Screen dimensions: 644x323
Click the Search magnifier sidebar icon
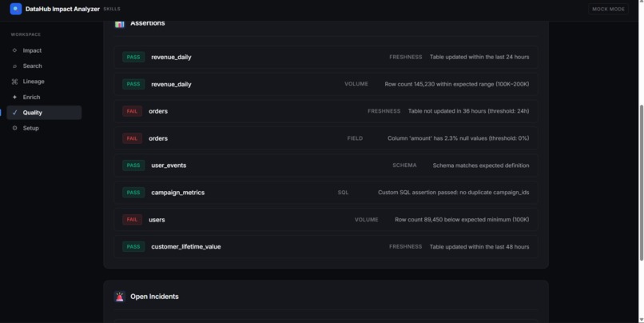coord(15,66)
